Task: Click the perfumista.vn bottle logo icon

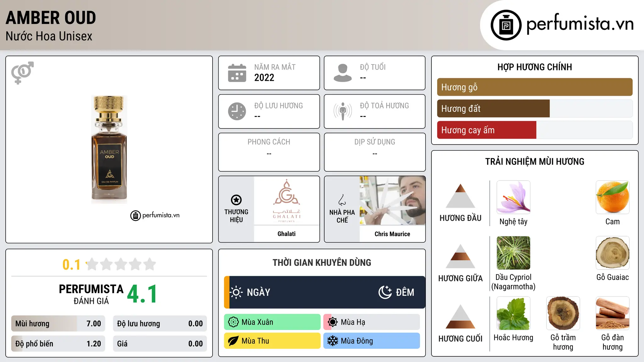Action: 506,25
